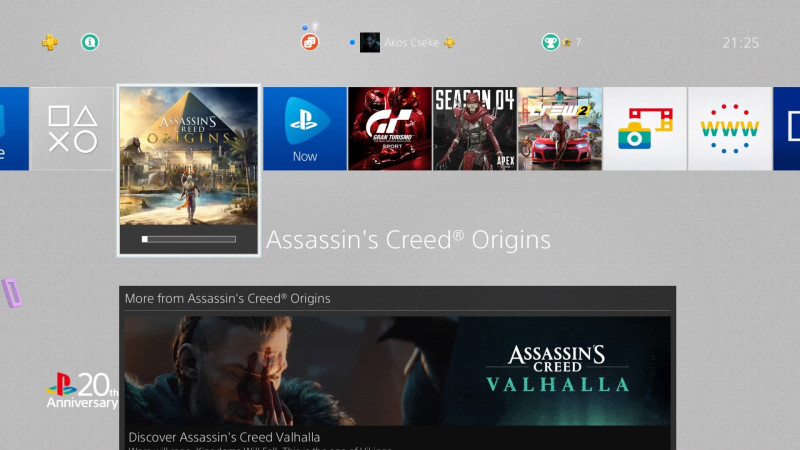Select the partially visible blue tile on far right

(786, 129)
